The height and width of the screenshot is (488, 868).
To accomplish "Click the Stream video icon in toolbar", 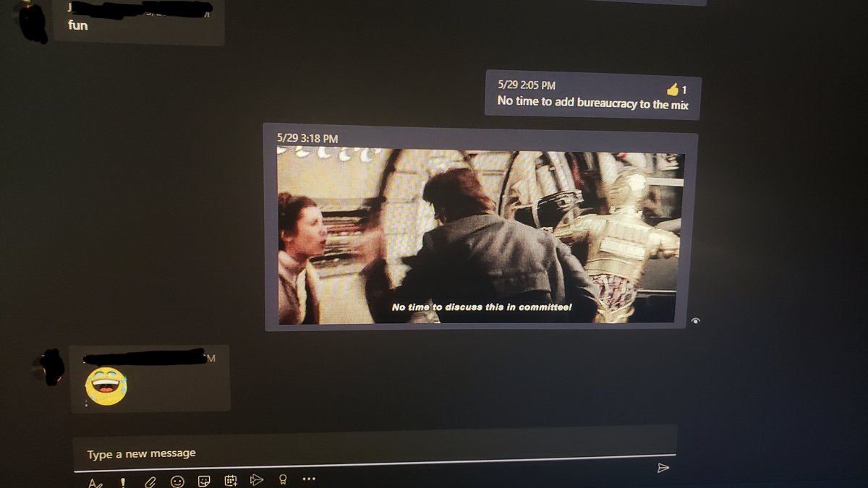I will tap(256, 479).
